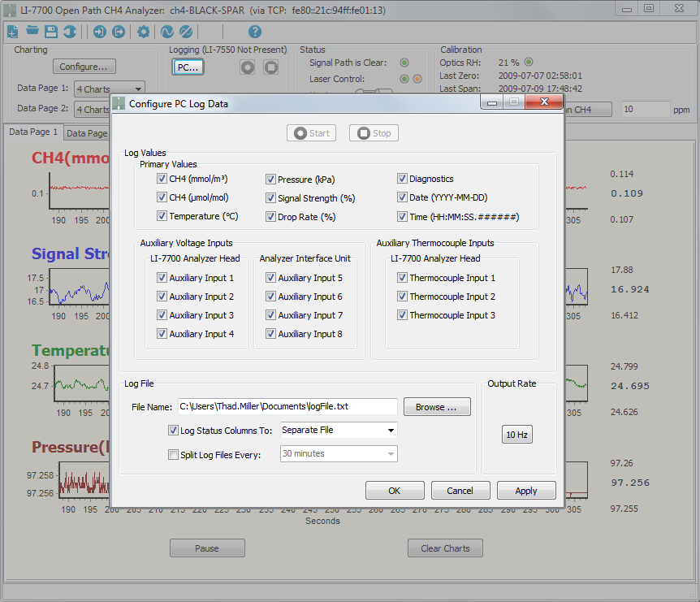
Task: Uncheck the Diagnostics checkbox
Action: pos(402,179)
